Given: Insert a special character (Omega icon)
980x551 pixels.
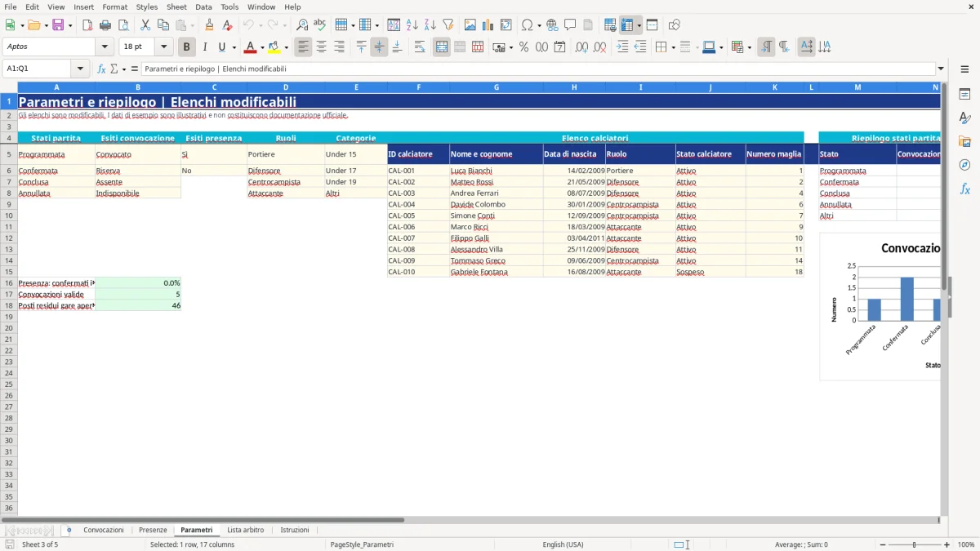Looking at the screenshot, I should (x=528, y=25).
